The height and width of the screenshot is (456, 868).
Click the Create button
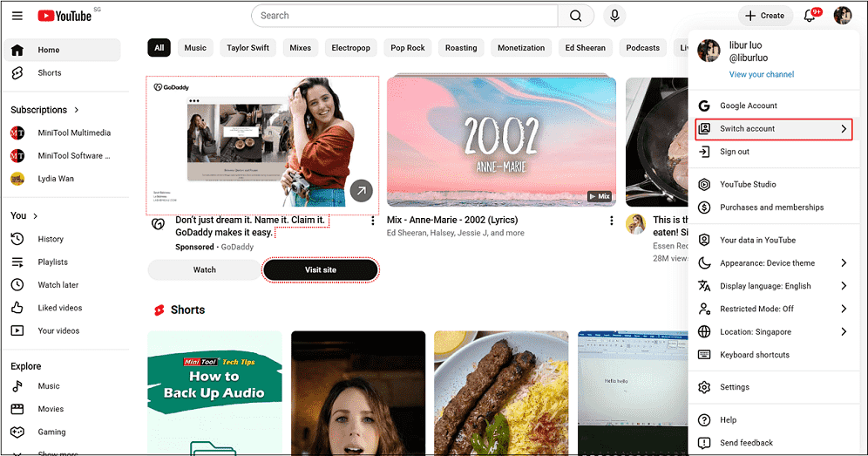(765, 16)
